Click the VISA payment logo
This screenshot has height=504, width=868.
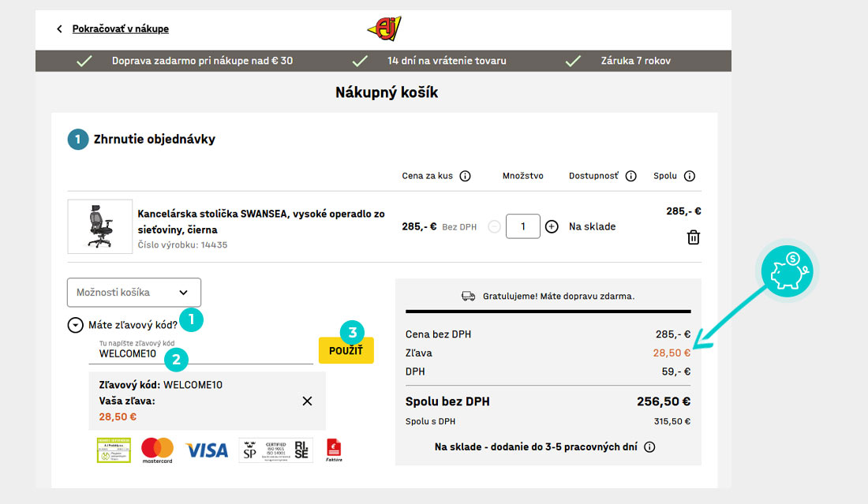[x=206, y=450]
